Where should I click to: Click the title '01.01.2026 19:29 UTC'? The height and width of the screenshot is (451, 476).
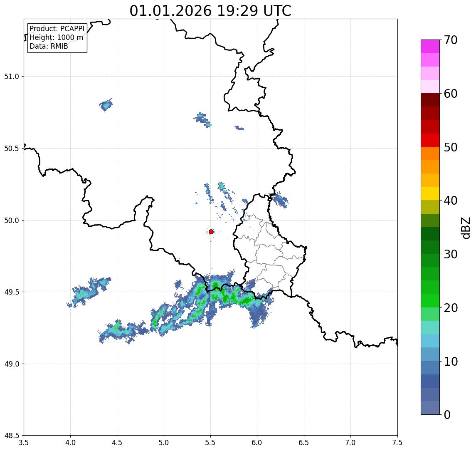coord(210,11)
